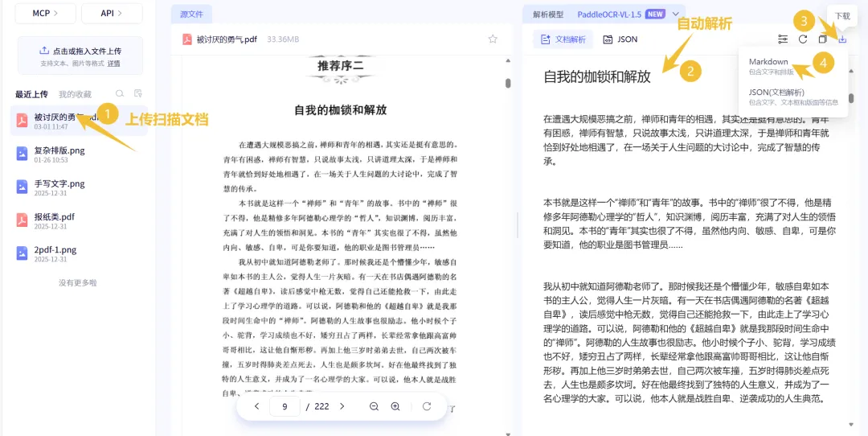
Task: Click the 被讨厌的勇气 PDF icon in sidebar
Action: [23, 120]
